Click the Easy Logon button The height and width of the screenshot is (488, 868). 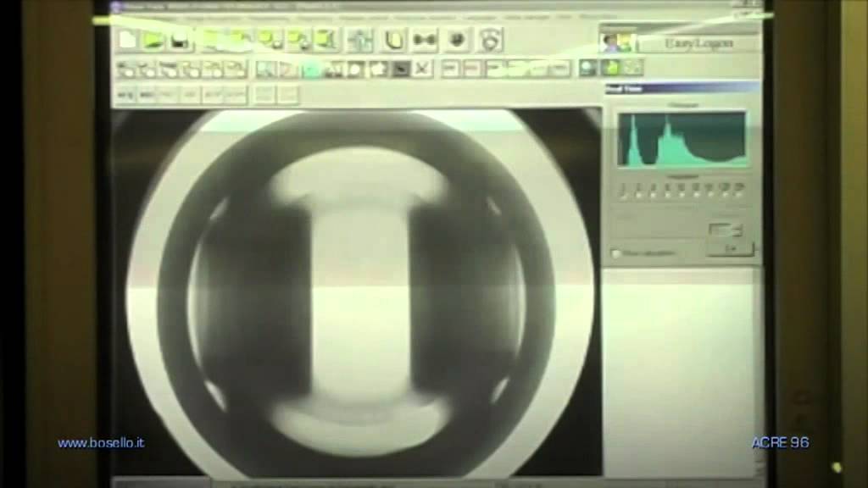click(699, 43)
